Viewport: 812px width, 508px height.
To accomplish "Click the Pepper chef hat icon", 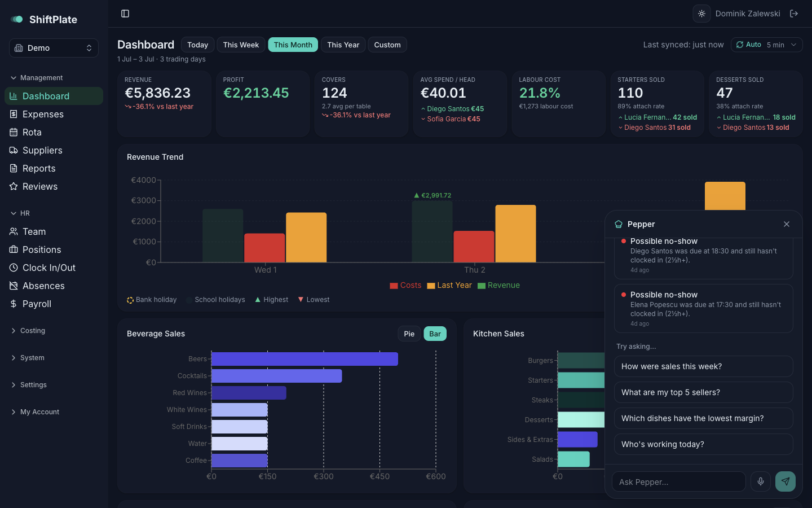I will [x=619, y=224].
